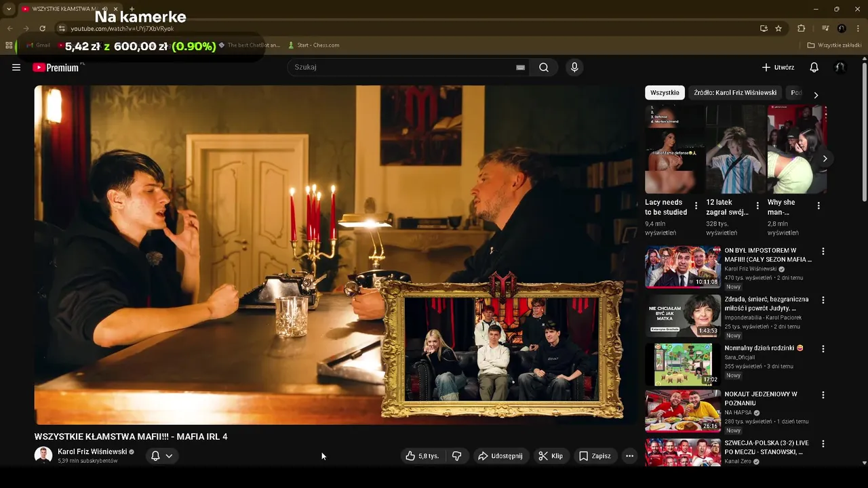
Task: Open 'Wszystkie zakładki' bookmarks folder
Action: 835,45
